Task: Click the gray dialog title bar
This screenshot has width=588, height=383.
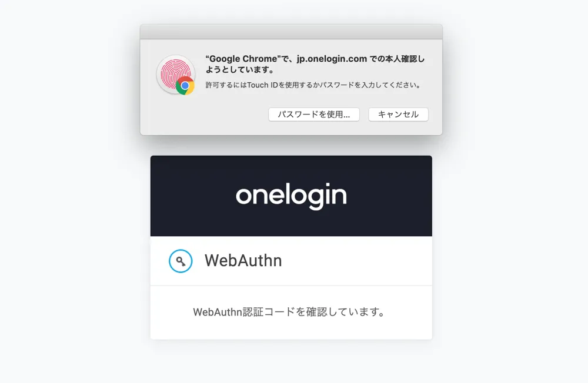Action: (x=292, y=32)
